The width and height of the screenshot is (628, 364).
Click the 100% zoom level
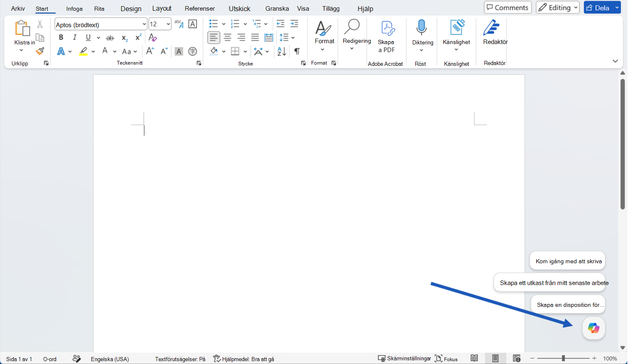610,359
